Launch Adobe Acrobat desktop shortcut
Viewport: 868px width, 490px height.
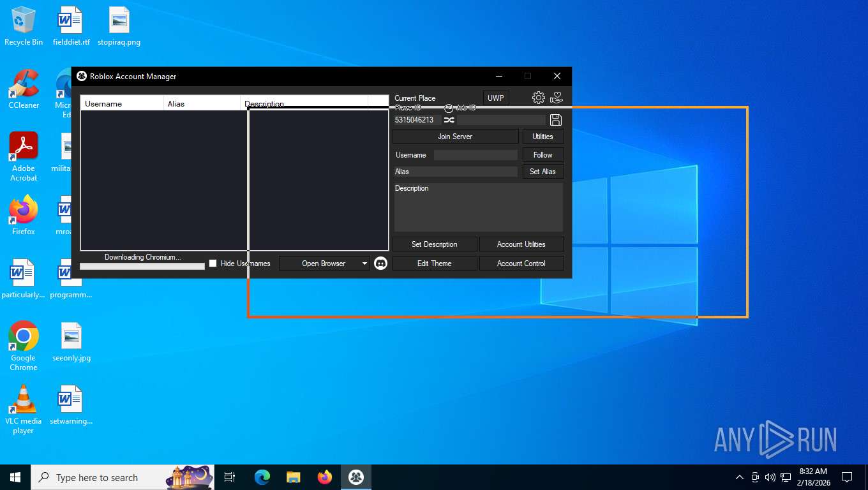(24, 157)
